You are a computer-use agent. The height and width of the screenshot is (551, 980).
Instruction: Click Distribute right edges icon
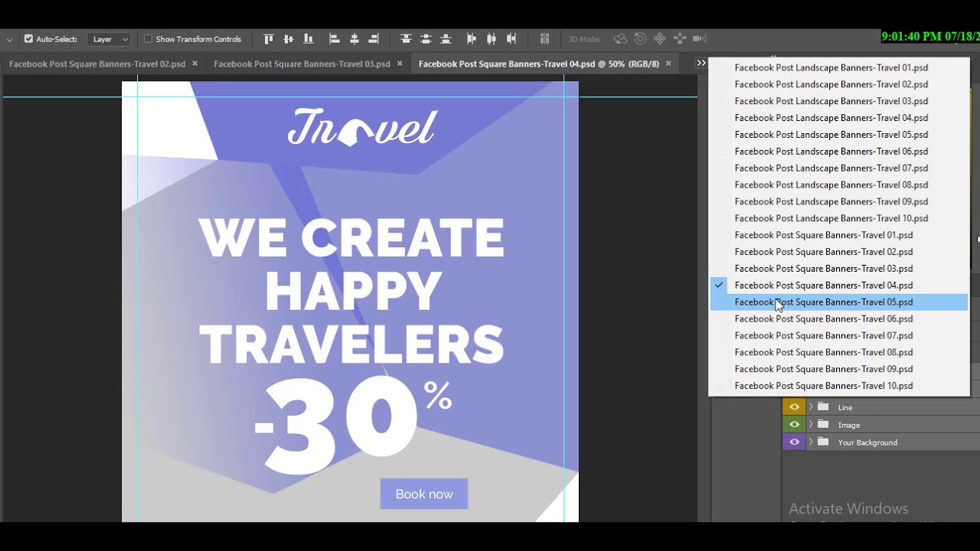pos(511,39)
